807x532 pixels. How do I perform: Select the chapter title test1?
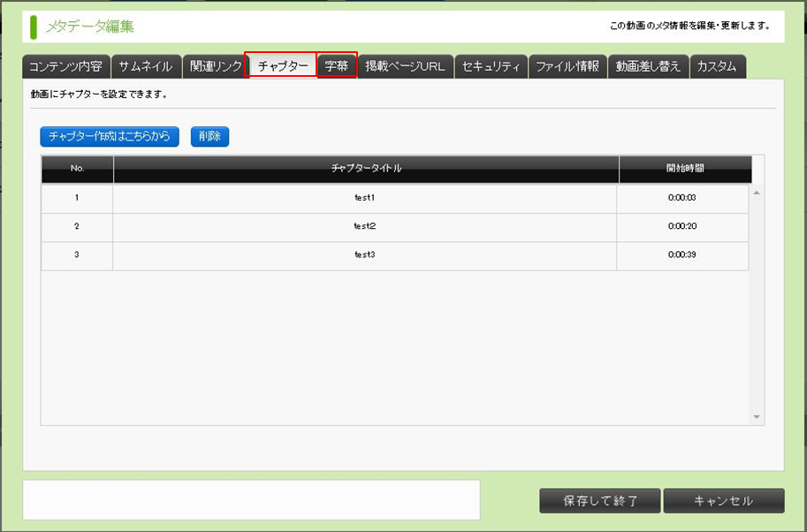point(364,198)
